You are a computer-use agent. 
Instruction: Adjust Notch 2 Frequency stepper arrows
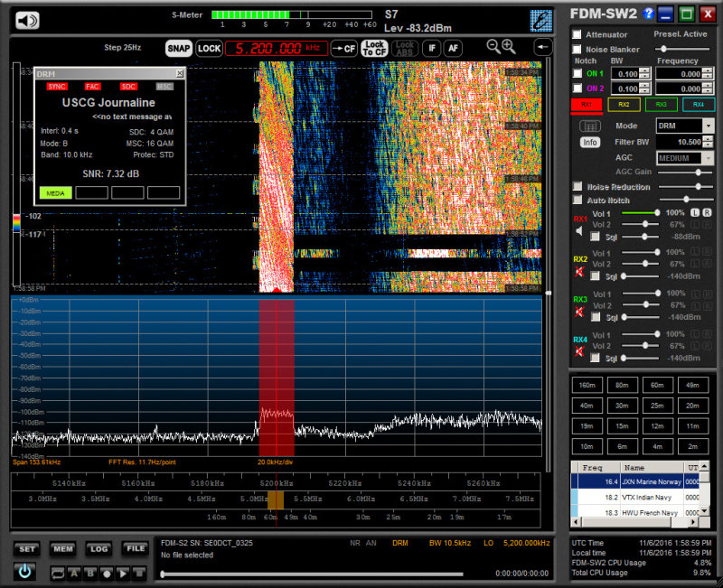[708, 89]
